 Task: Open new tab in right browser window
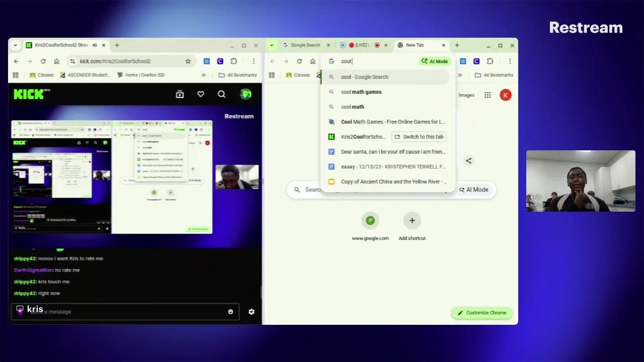click(457, 45)
